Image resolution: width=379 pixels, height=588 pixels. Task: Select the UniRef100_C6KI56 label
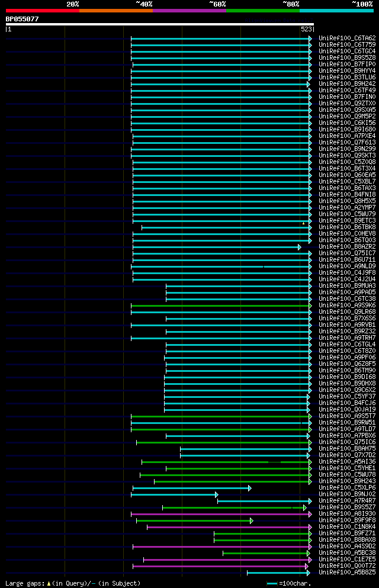pyautogui.click(x=347, y=123)
